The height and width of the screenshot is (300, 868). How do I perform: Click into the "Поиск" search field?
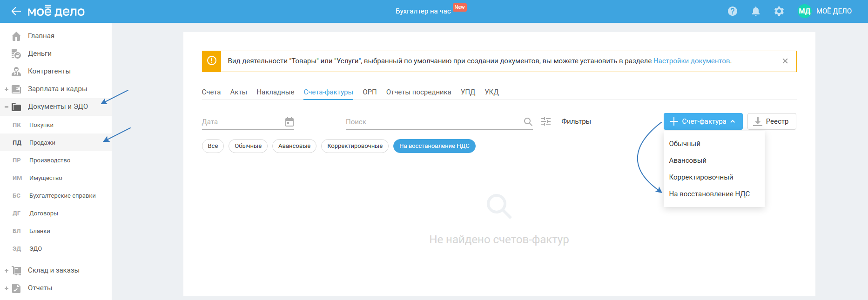point(433,122)
